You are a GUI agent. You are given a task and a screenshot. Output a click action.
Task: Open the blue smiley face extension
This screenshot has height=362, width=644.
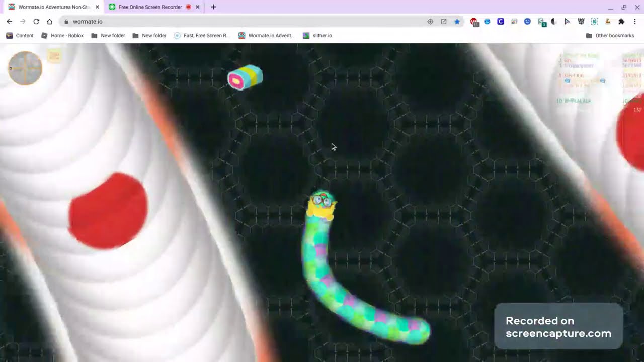pyautogui.click(x=527, y=22)
